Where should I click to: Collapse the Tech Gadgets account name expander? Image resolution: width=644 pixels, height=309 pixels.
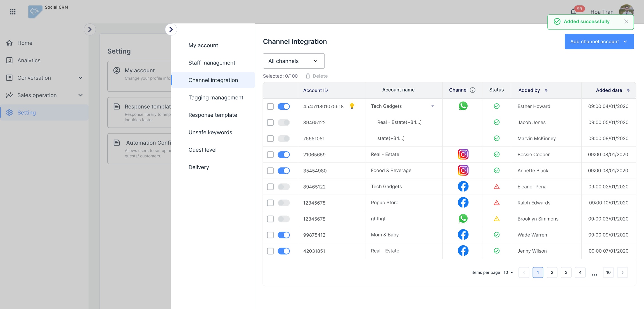point(432,106)
